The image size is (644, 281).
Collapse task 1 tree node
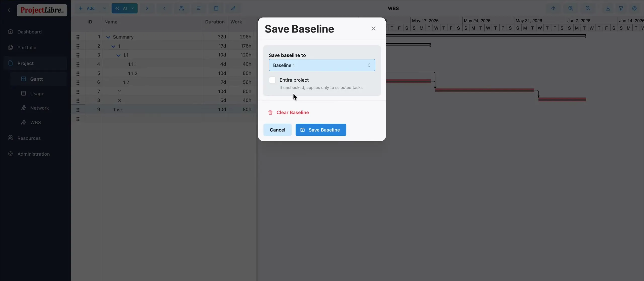[x=113, y=46]
